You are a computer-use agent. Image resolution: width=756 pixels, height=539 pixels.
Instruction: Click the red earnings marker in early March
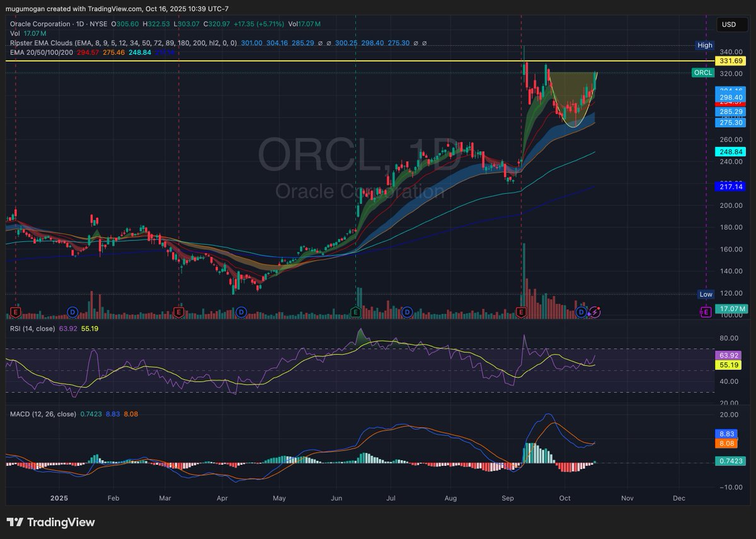pyautogui.click(x=179, y=312)
